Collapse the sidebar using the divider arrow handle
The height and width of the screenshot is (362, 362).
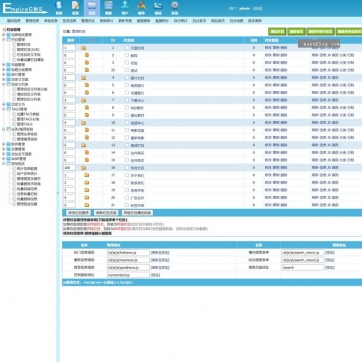coord(58,193)
